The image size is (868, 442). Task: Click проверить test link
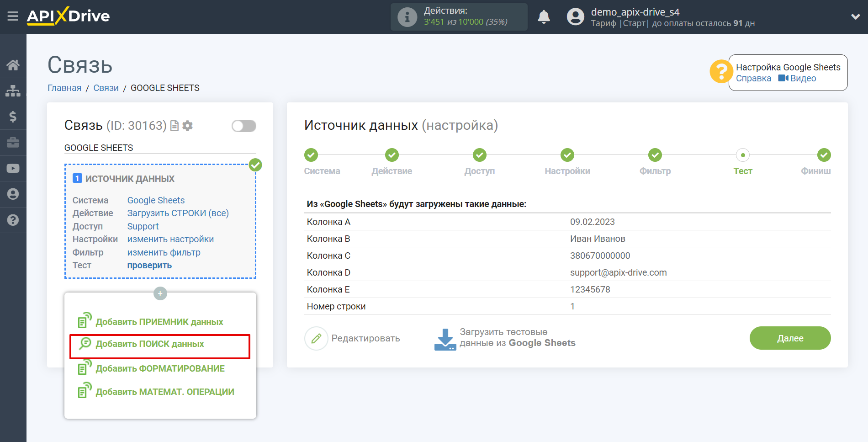pyautogui.click(x=149, y=265)
